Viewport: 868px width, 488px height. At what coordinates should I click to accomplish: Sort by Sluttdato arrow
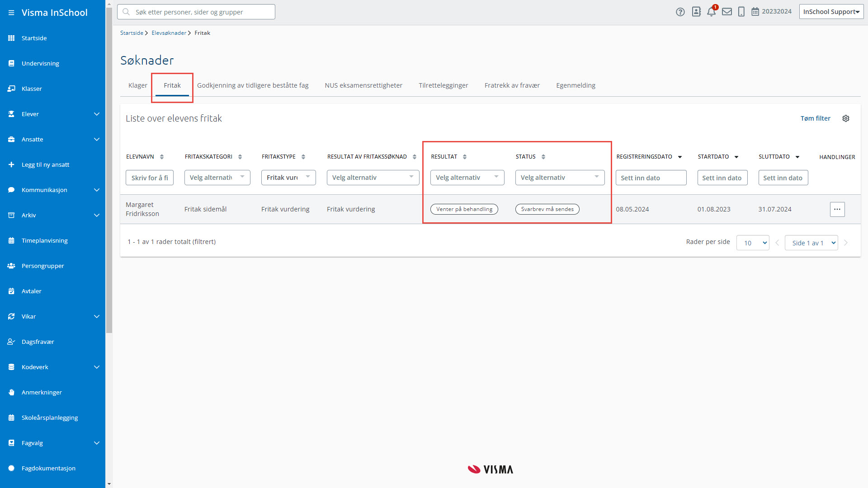point(797,157)
